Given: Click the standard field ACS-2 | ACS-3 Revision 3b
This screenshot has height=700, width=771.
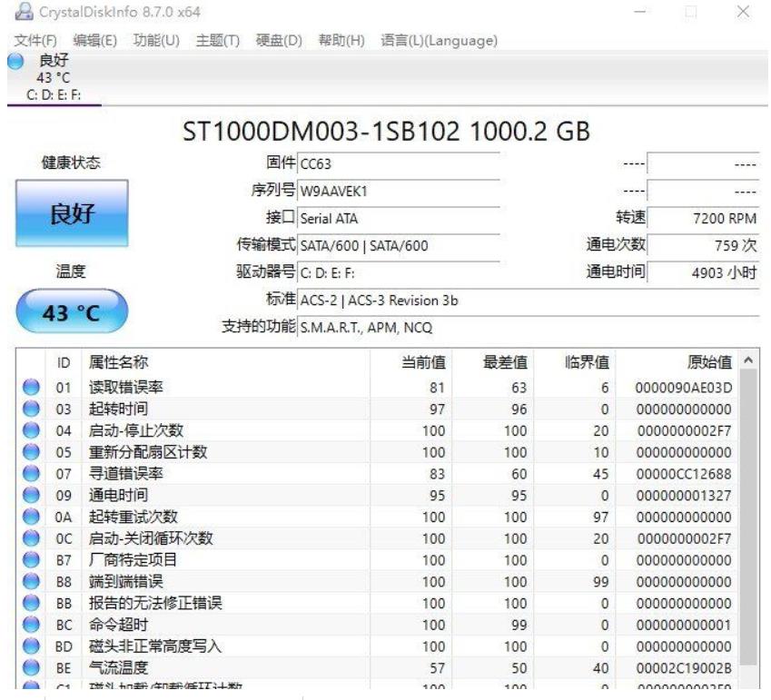Looking at the screenshot, I should pos(529,301).
